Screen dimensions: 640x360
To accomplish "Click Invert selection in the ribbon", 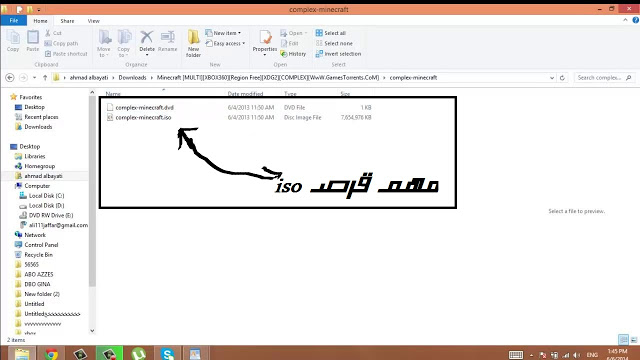I will coord(338,54).
